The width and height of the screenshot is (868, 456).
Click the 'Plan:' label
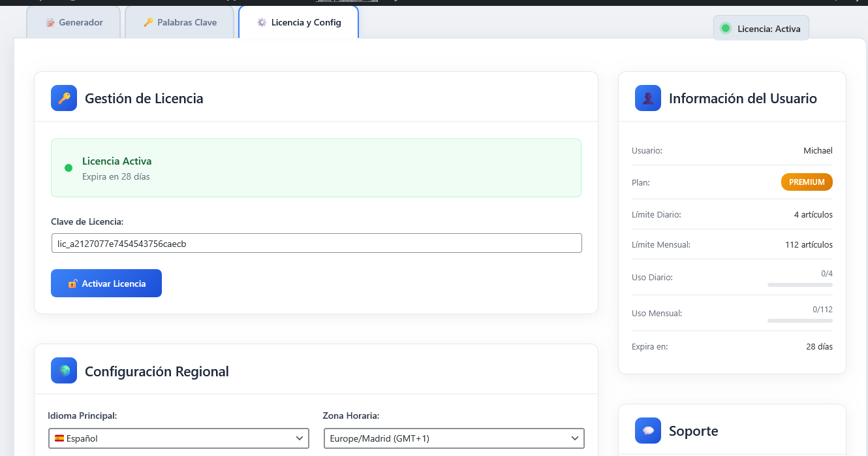tap(641, 182)
